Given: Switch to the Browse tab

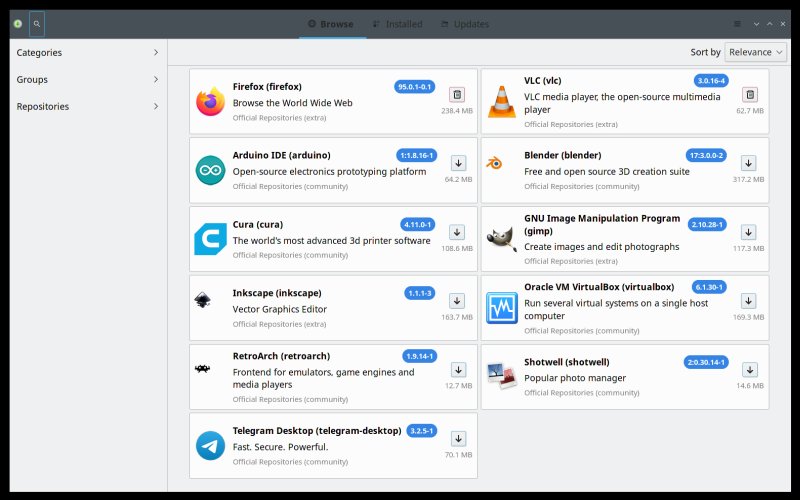Looking at the screenshot, I should [x=331, y=24].
